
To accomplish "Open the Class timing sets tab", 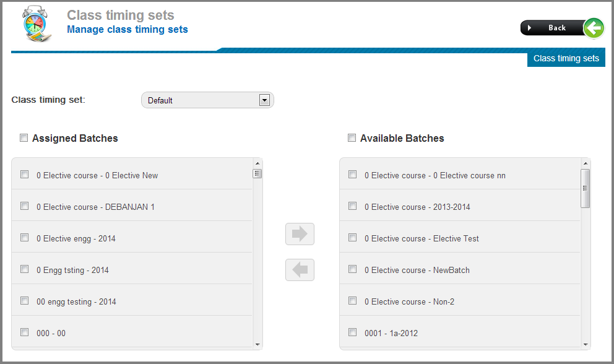I will click(566, 58).
